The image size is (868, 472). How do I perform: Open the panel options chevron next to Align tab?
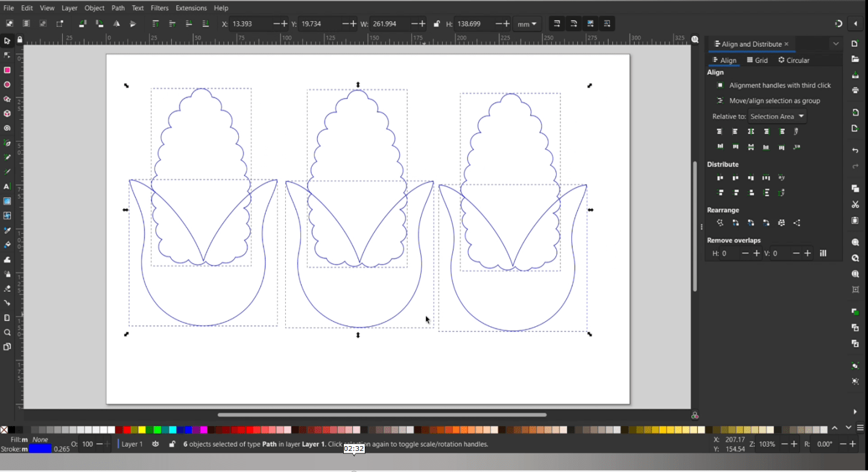(835, 43)
